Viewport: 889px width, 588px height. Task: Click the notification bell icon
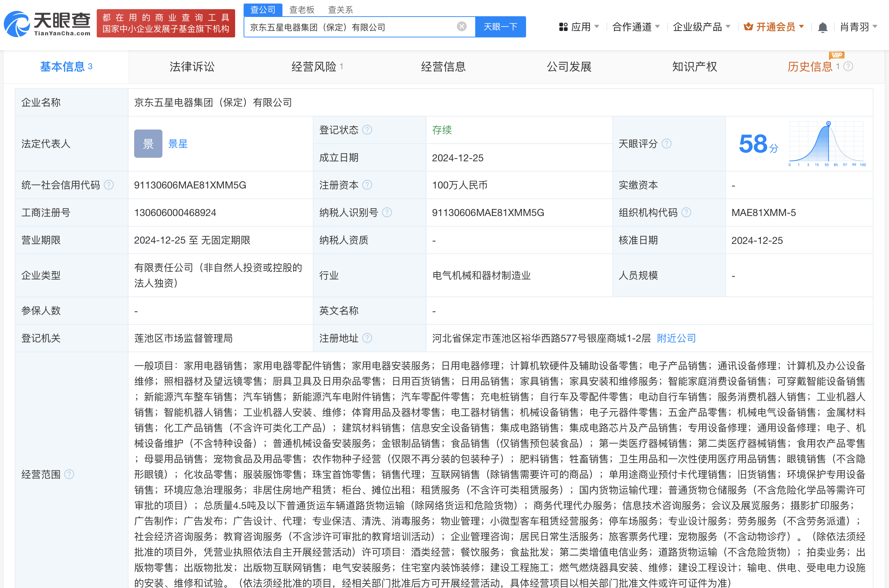click(822, 26)
